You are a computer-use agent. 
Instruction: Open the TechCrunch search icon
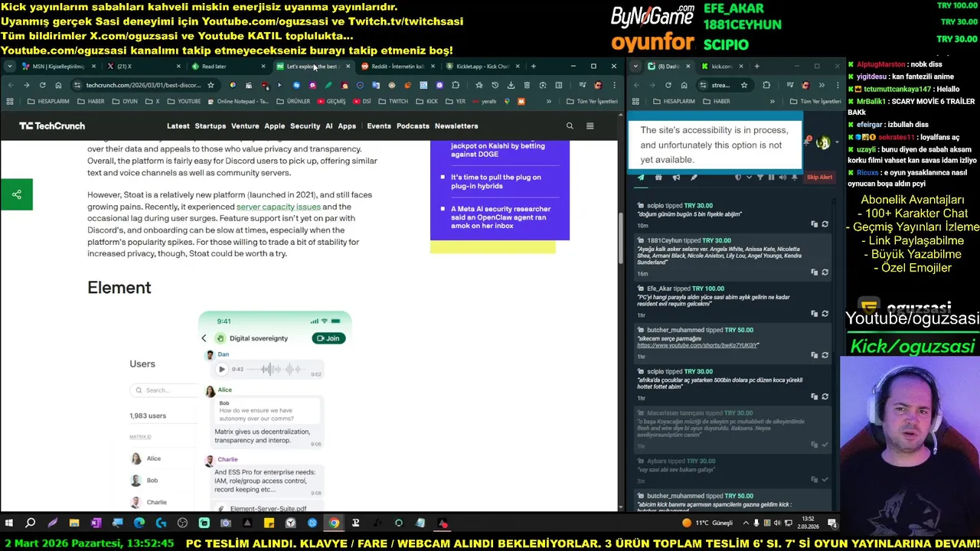(569, 126)
